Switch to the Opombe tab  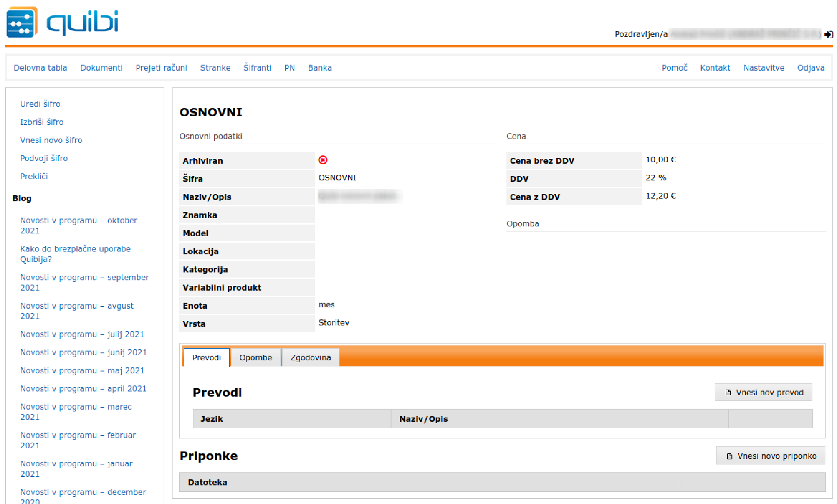(x=255, y=358)
